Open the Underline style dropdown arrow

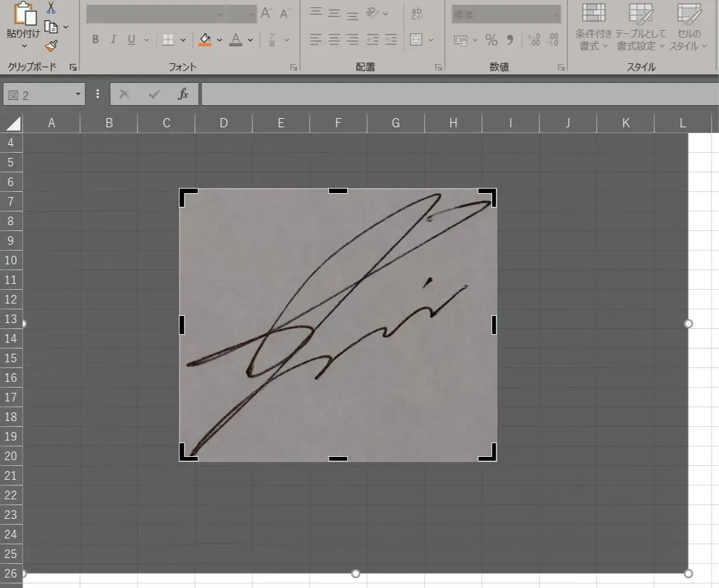click(x=146, y=40)
